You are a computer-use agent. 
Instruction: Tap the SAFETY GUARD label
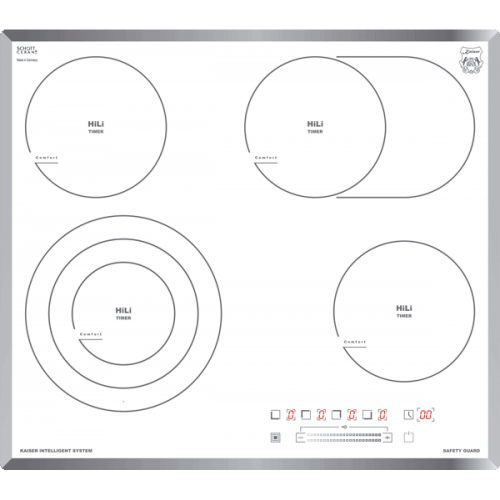[x=461, y=451]
